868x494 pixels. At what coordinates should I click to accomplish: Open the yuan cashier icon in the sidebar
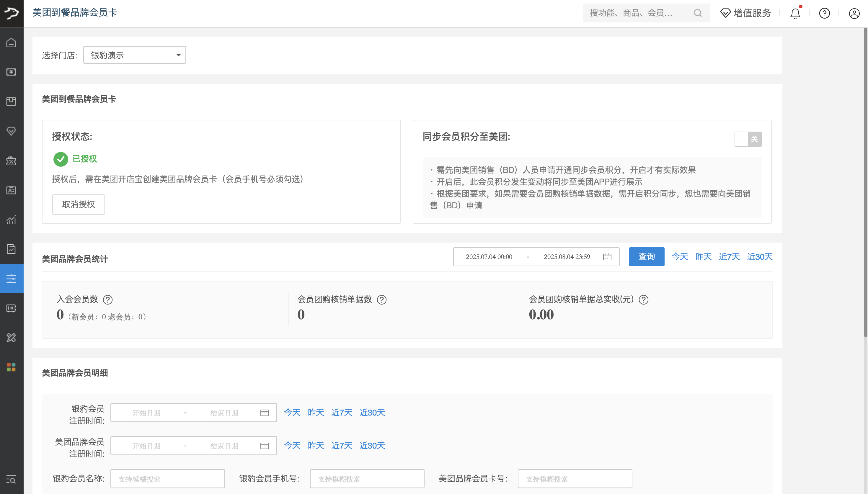11,72
